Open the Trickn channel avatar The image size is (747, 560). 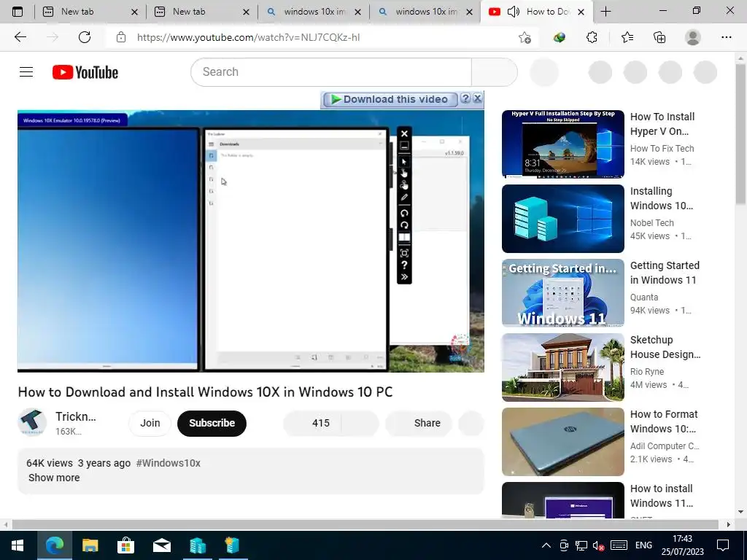coord(32,422)
